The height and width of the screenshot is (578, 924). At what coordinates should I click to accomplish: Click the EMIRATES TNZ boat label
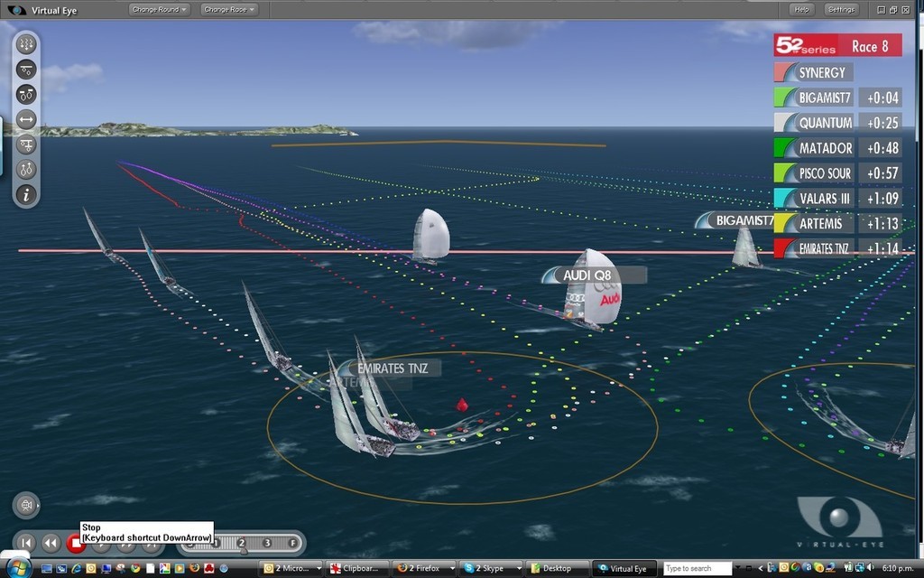390,368
